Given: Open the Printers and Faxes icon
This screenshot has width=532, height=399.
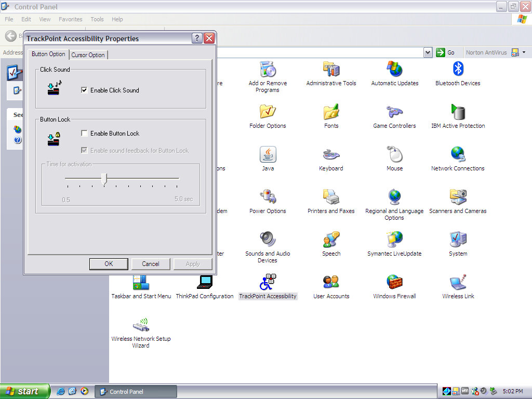Looking at the screenshot, I should [x=331, y=197].
